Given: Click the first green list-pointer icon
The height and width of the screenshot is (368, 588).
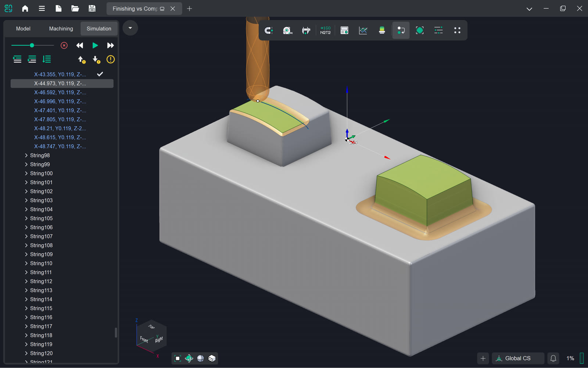Looking at the screenshot, I should 17,59.
